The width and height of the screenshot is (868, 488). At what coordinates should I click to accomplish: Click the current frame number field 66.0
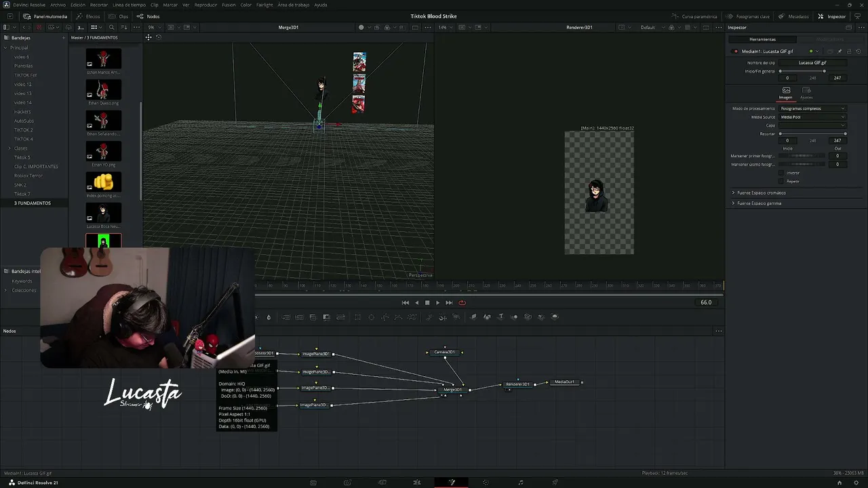(706, 302)
